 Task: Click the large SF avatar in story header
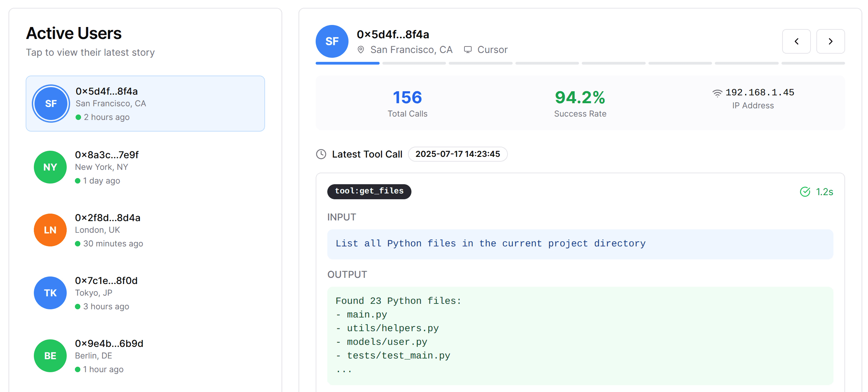(x=332, y=41)
